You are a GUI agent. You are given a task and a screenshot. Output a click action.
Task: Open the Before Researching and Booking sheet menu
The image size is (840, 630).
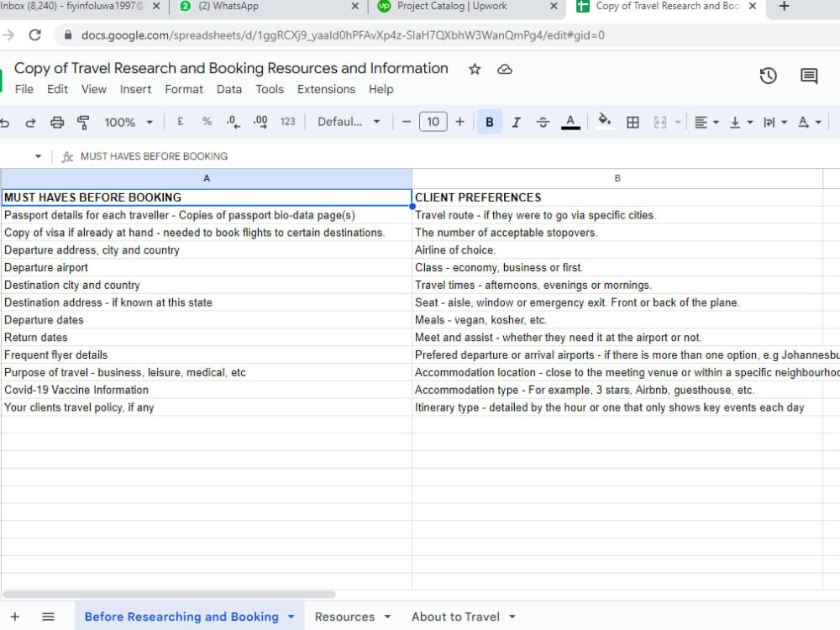click(290, 616)
